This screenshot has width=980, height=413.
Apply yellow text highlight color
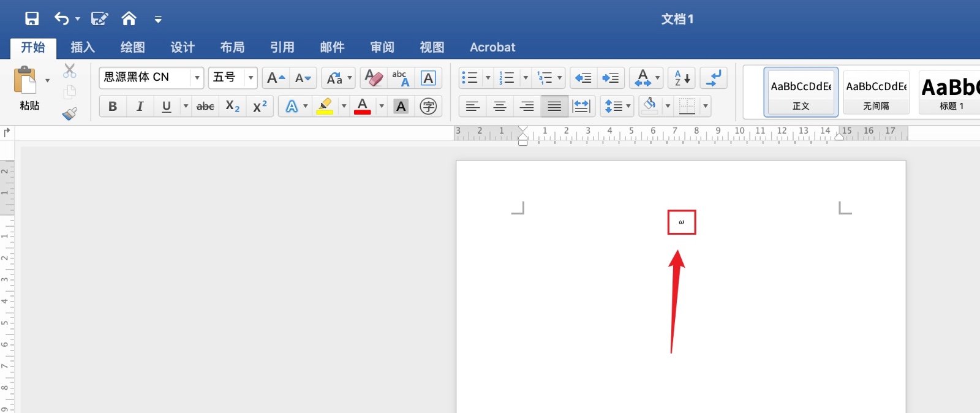pos(325,106)
